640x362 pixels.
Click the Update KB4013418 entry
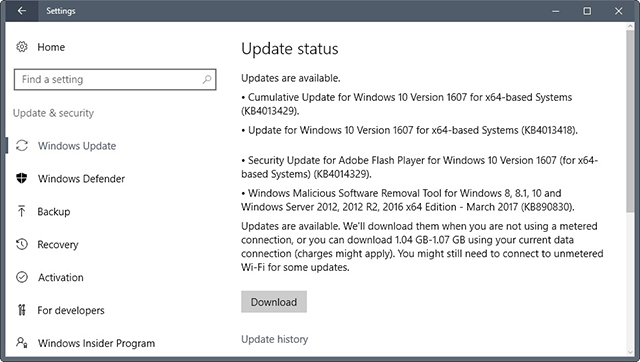pyautogui.click(x=409, y=130)
